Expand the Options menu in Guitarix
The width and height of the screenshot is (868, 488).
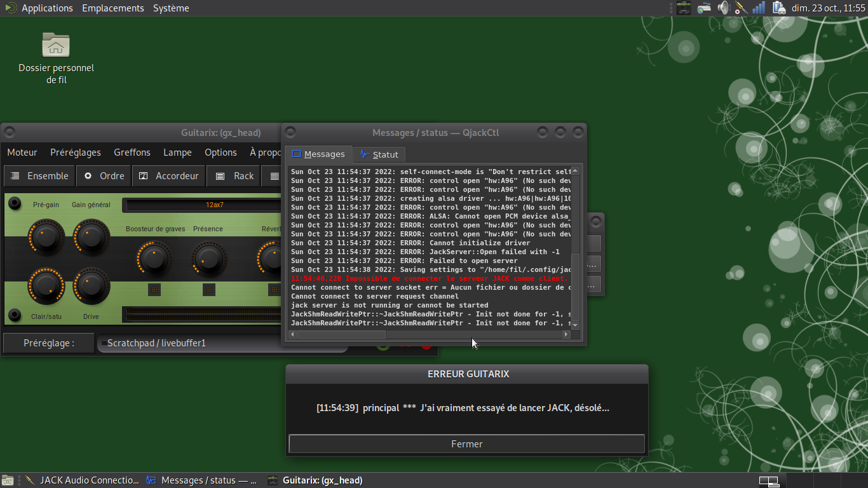point(220,152)
